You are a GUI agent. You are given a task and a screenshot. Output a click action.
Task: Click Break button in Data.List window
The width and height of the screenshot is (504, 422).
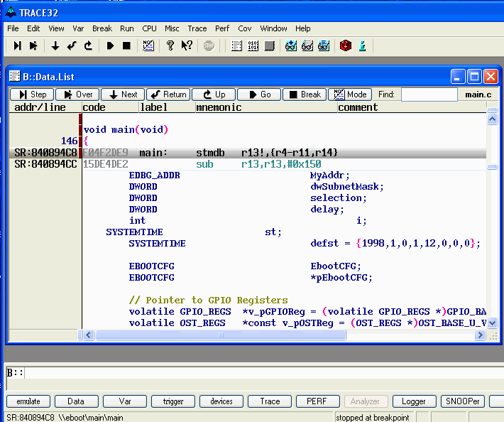tap(305, 94)
